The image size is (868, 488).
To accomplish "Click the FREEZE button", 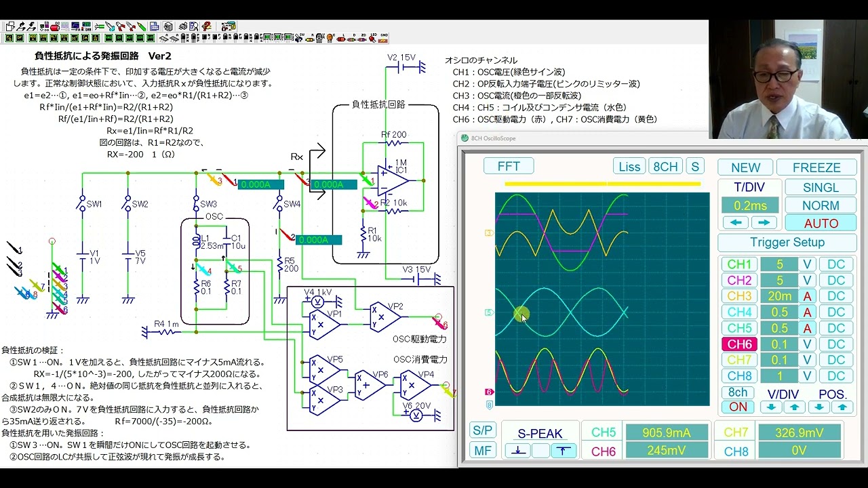I will tap(816, 167).
